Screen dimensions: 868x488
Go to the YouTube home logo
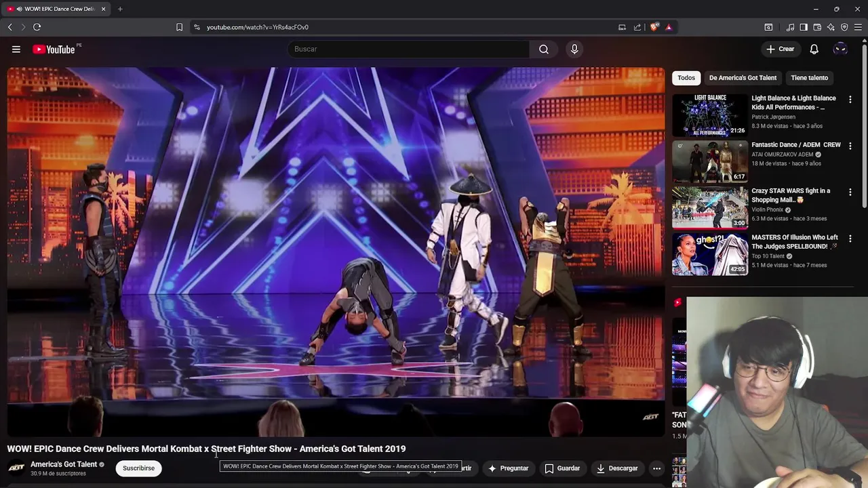click(x=54, y=49)
